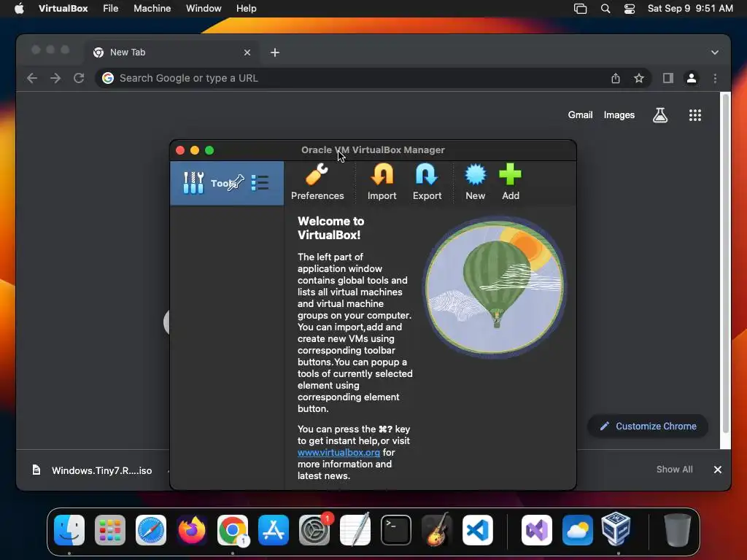Open Firefox from the Dock
The width and height of the screenshot is (747, 560).
tap(192, 529)
